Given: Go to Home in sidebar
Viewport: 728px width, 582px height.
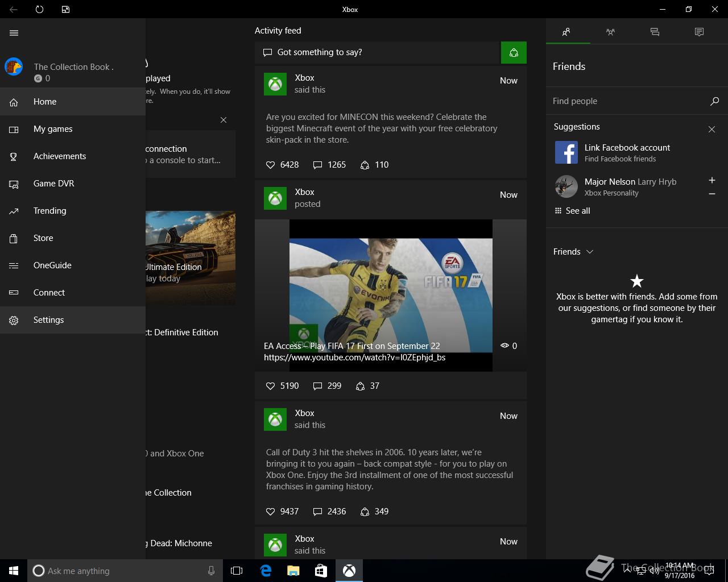Looking at the screenshot, I should (x=73, y=102).
